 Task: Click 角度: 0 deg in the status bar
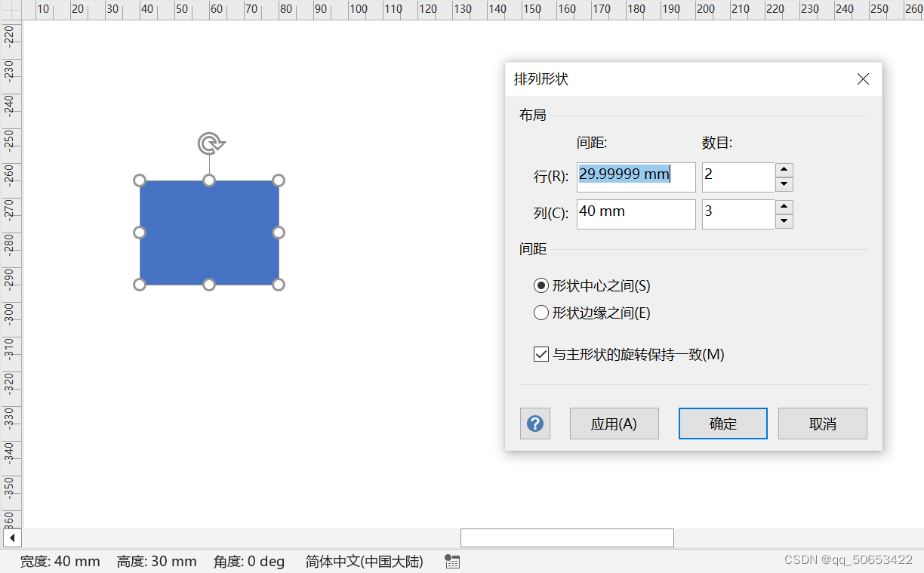coord(249,562)
